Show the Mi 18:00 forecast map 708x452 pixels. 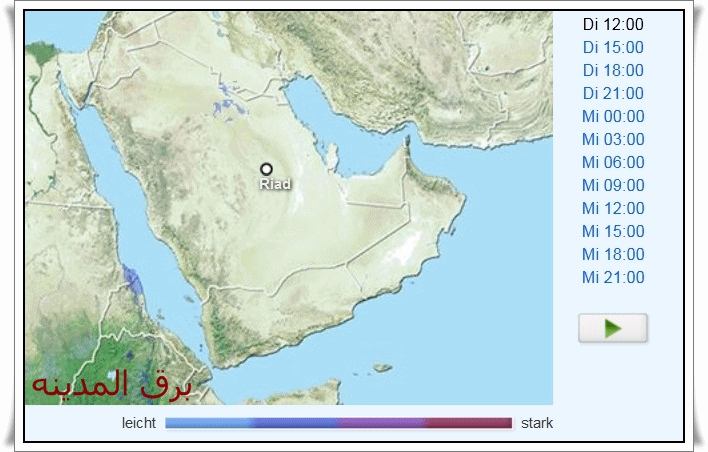click(613, 255)
